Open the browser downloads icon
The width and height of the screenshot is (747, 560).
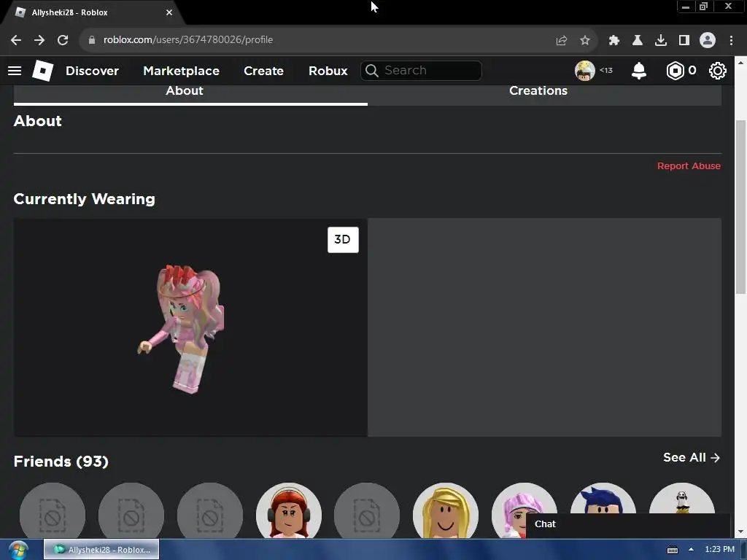pyautogui.click(x=661, y=41)
